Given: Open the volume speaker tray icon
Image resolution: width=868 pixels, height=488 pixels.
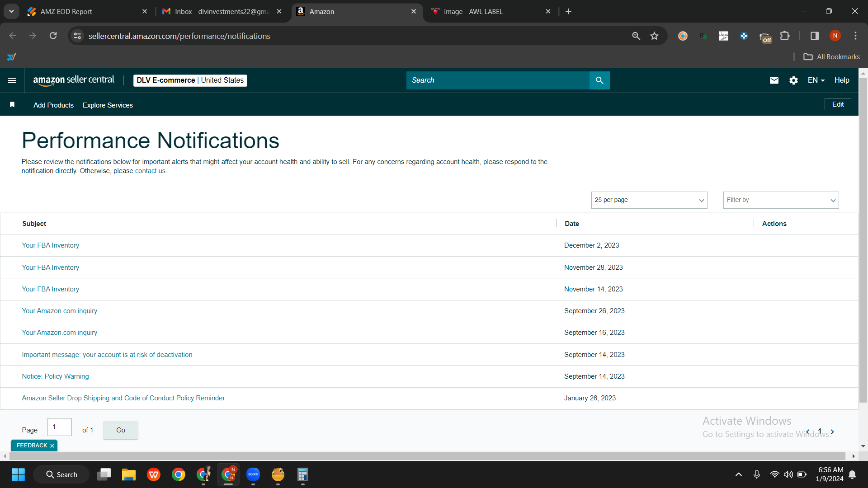Looking at the screenshot, I should [x=788, y=474].
